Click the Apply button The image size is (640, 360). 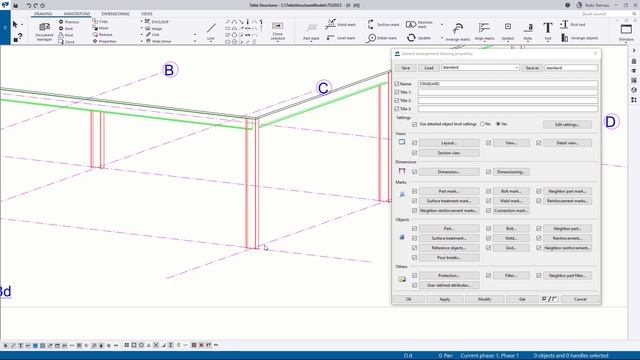(x=444, y=299)
